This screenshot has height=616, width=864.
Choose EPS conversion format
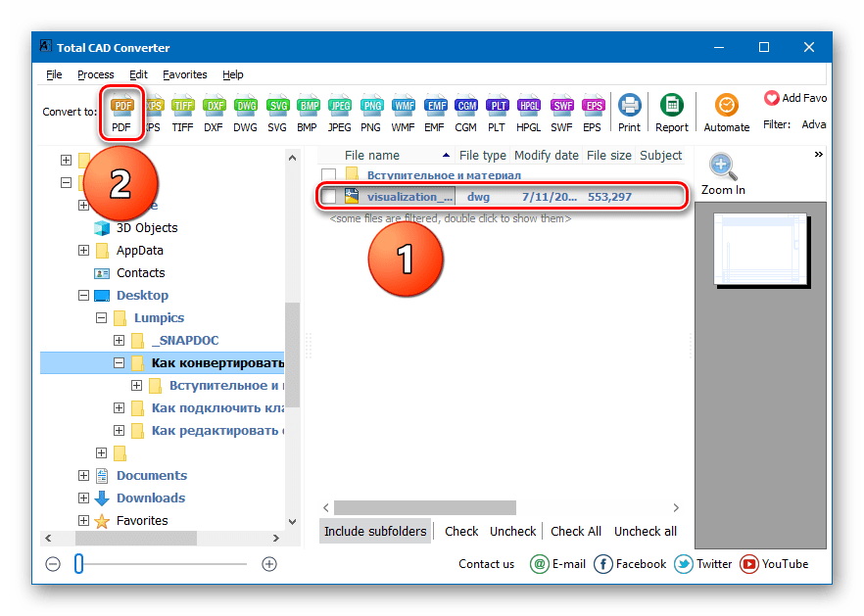(593, 114)
